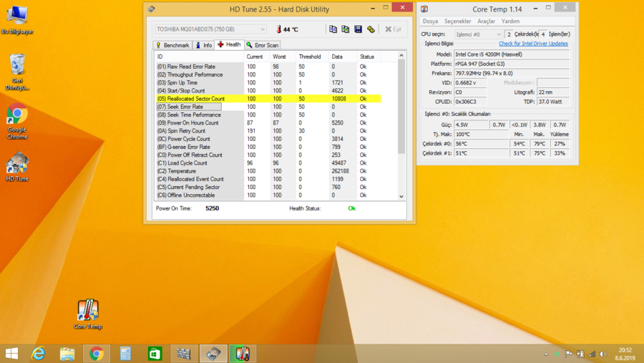
Task: Open Bu bilgisayar desktop icon
Action: coord(17,20)
